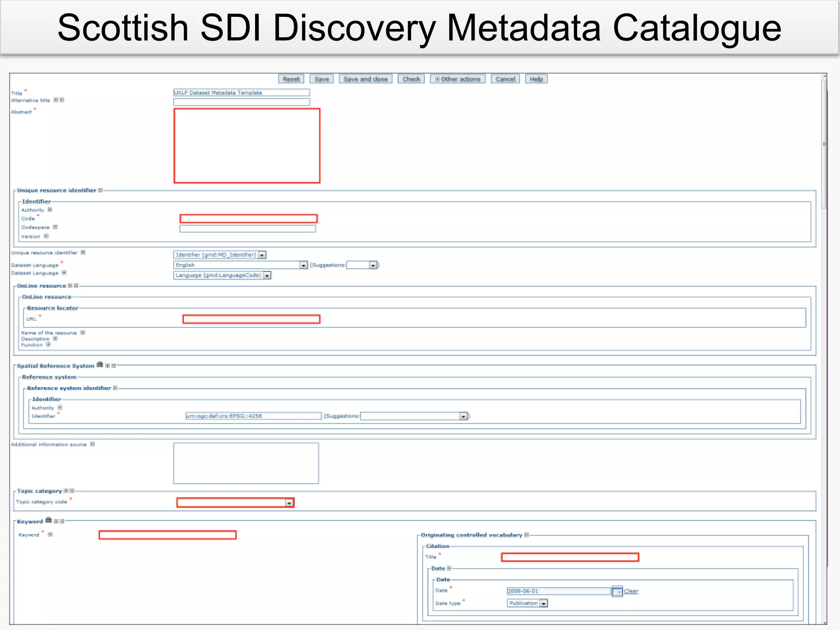Open the calendar date picker

pos(617,591)
